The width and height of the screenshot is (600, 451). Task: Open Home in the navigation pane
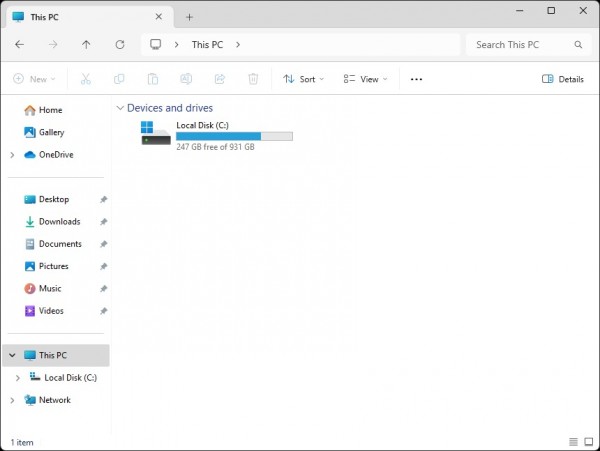tap(56, 110)
